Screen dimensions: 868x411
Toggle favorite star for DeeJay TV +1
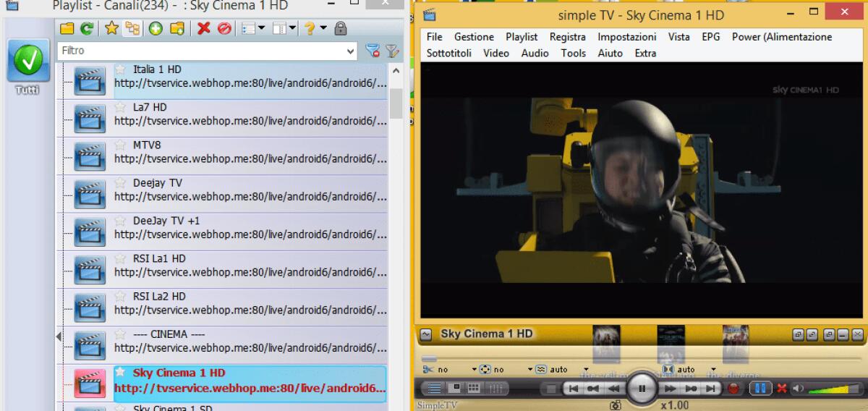pyautogui.click(x=120, y=221)
